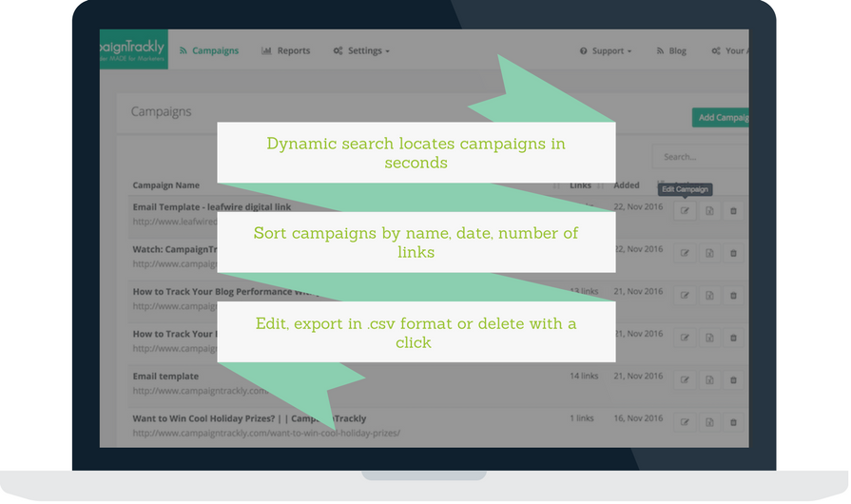
Task: Click the Add Campaign button
Action: tap(720, 117)
